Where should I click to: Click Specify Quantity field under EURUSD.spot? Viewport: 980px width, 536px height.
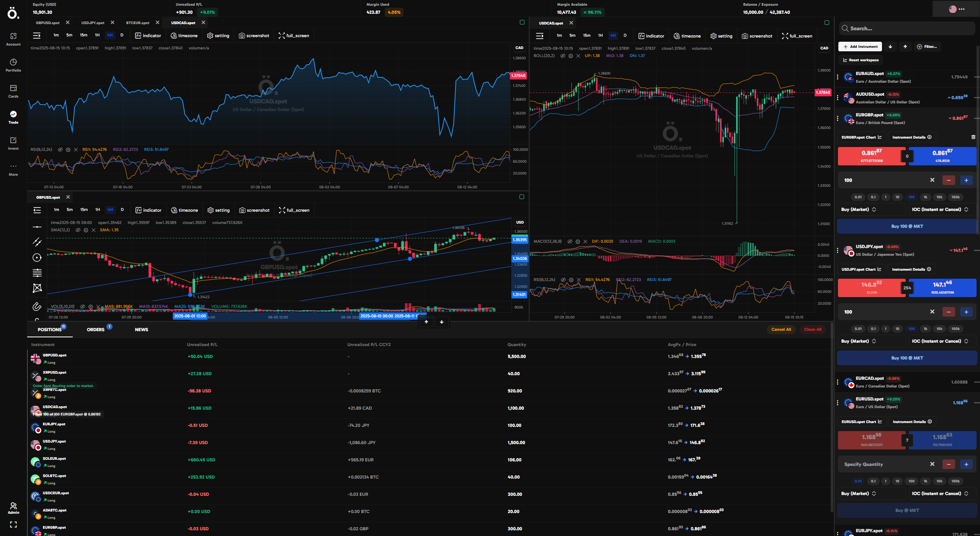(884, 464)
